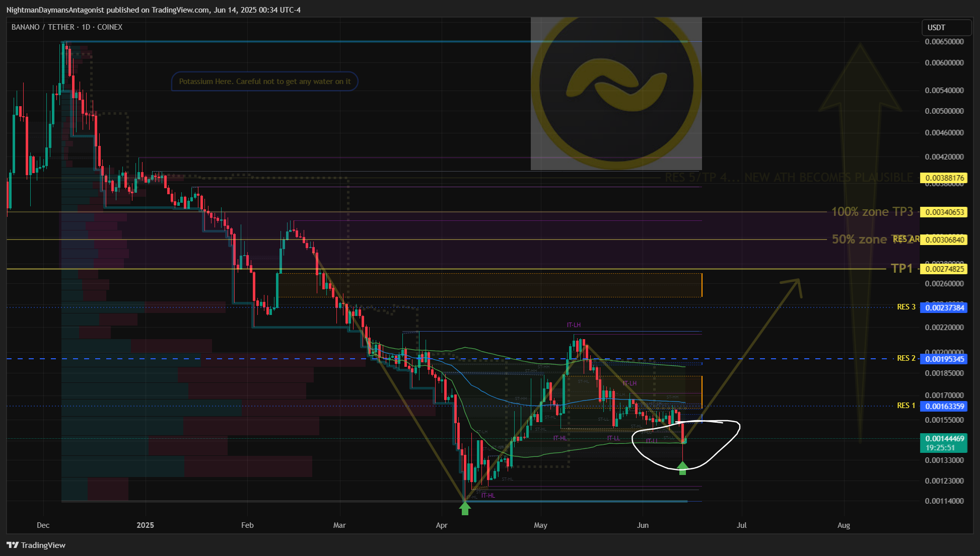
Task: Click the current price label 0.00144469
Action: click(945, 439)
